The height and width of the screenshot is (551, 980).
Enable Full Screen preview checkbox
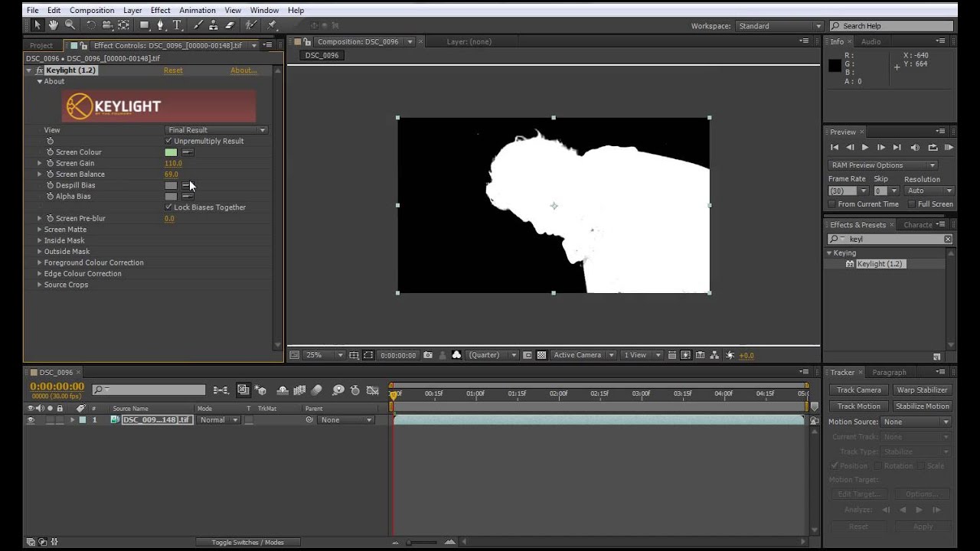point(911,204)
